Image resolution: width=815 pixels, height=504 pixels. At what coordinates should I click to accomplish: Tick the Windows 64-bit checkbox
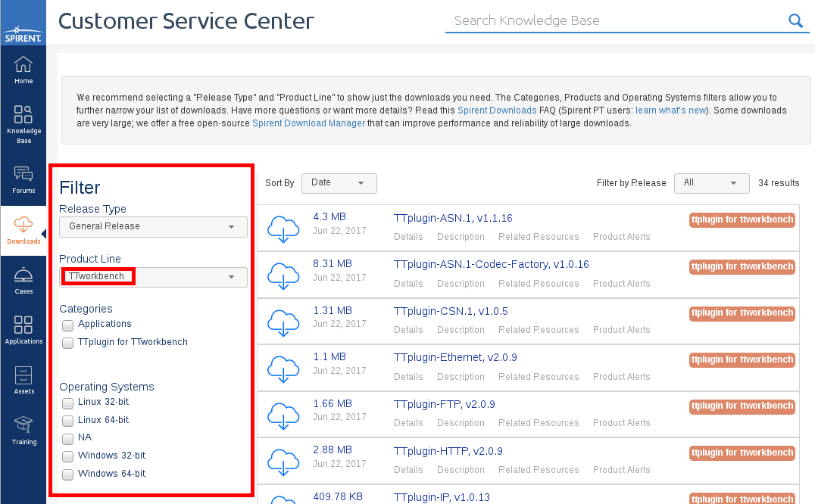pyautogui.click(x=67, y=474)
